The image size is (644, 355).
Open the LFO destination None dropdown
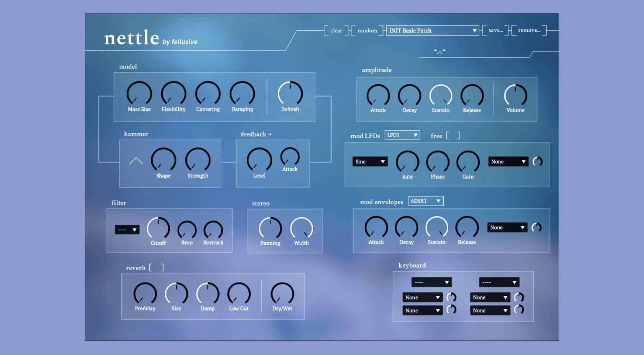tap(508, 162)
